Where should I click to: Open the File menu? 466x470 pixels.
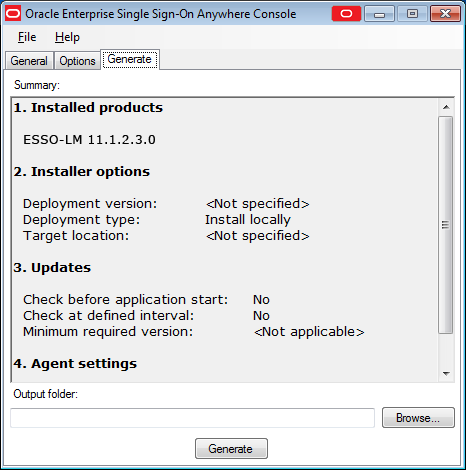[x=27, y=37]
